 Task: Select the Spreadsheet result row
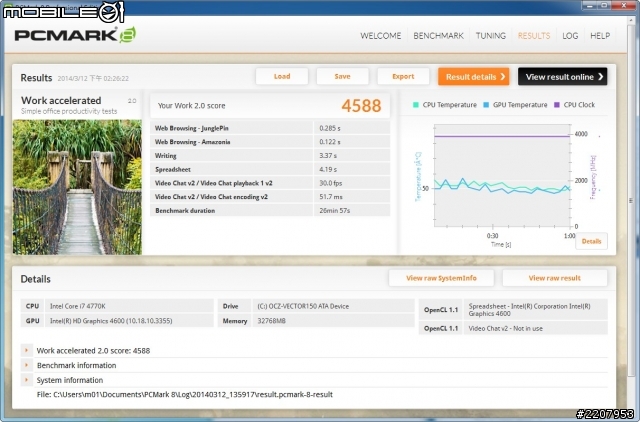[270, 169]
